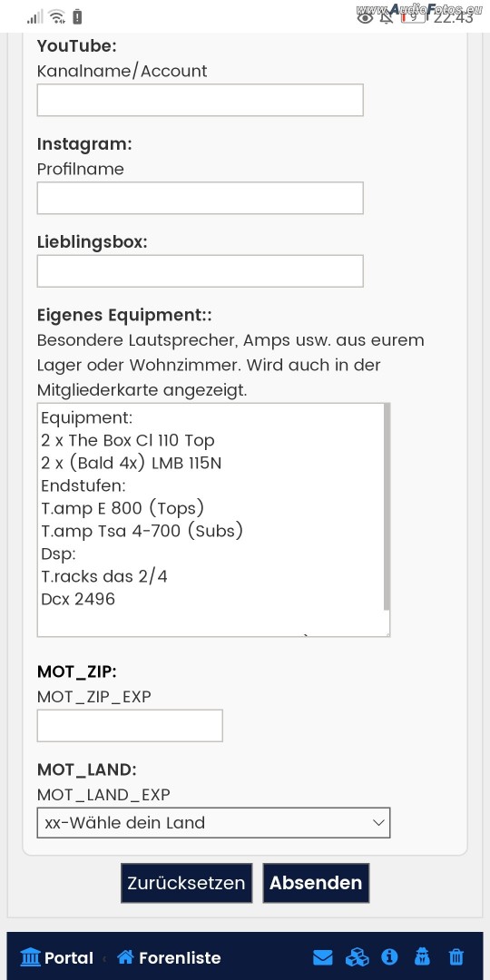The height and width of the screenshot is (980, 490).
Task: Click the spy figure icon in footer
Action: click(423, 956)
